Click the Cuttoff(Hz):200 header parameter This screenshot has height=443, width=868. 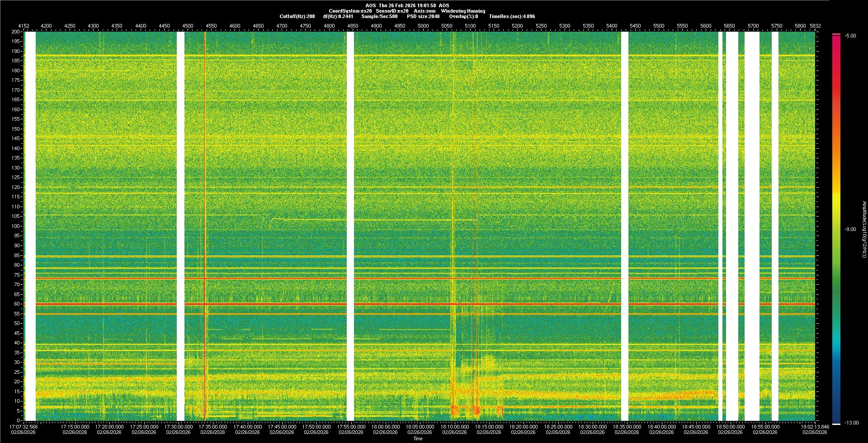[297, 16]
